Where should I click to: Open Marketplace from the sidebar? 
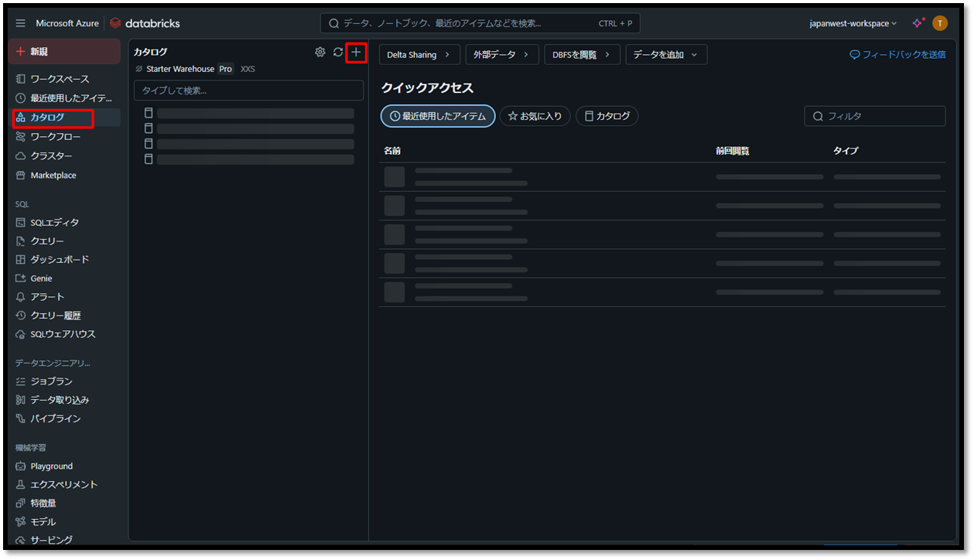coord(53,176)
